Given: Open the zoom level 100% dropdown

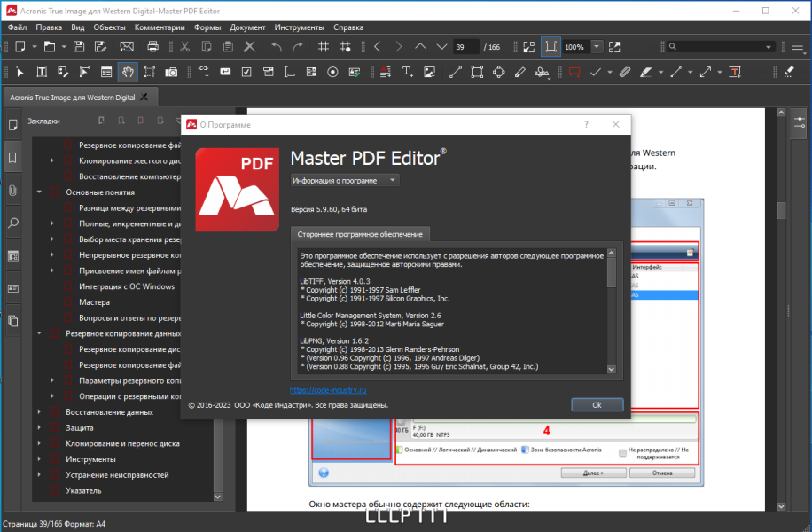Looking at the screenshot, I should pos(597,47).
